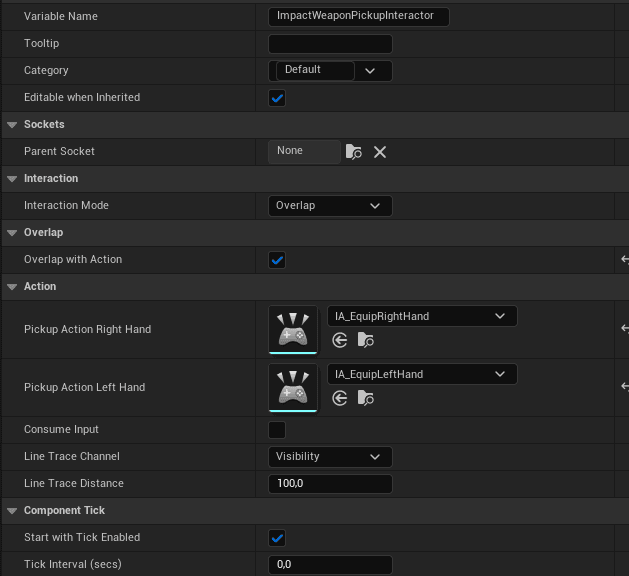629x576 pixels.
Task: Clear the Parent Socket value
Action: tap(380, 152)
